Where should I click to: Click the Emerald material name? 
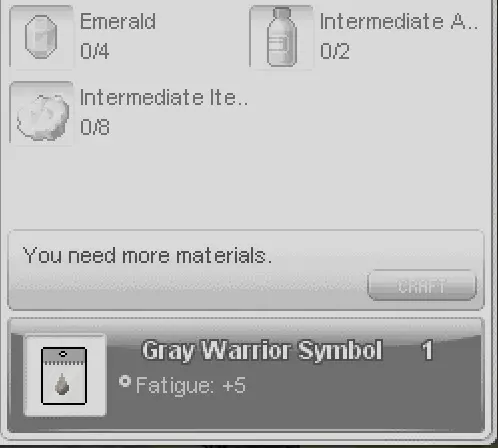click(118, 22)
